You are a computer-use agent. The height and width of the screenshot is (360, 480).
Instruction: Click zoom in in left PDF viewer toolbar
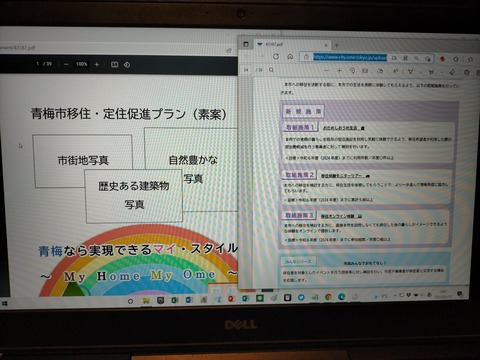tap(97, 64)
